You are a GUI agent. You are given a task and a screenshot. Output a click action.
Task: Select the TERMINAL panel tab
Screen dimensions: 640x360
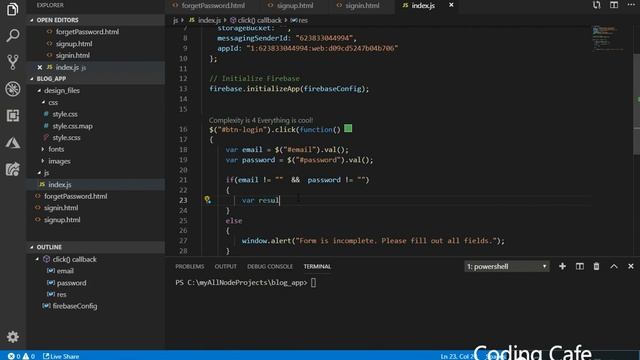[x=317, y=266]
